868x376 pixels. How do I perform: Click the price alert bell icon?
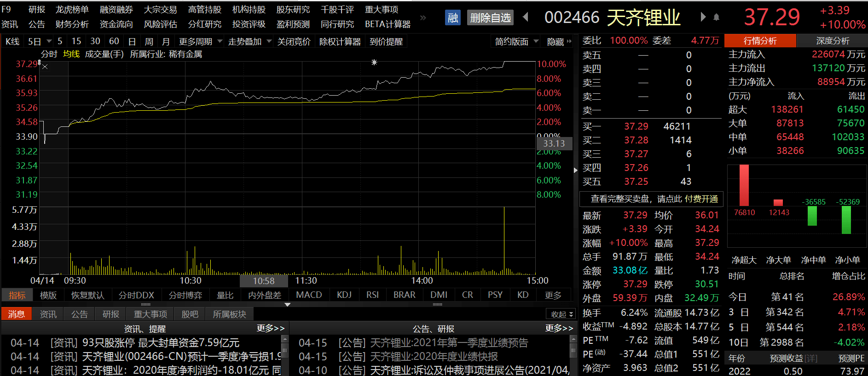(717, 17)
